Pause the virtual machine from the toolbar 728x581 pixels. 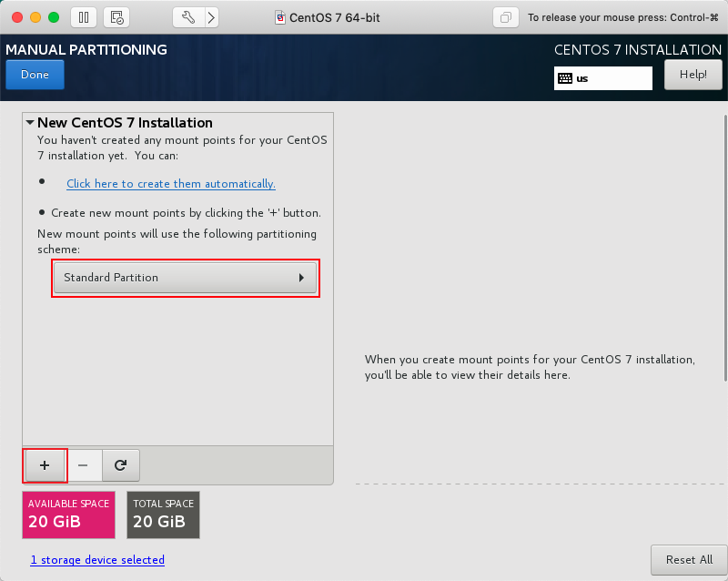pyautogui.click(x=84, y=17)
